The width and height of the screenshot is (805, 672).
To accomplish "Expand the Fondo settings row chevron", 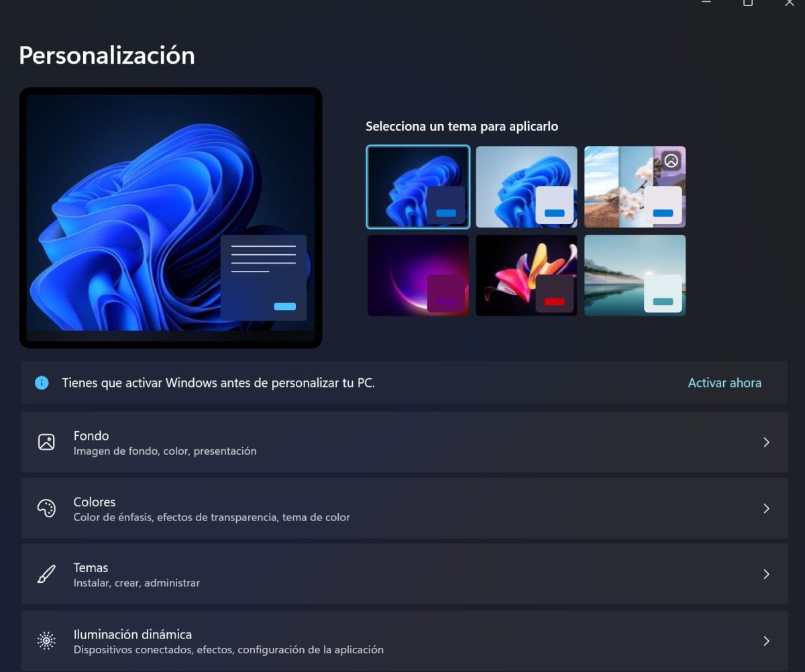I will [766, 442].
